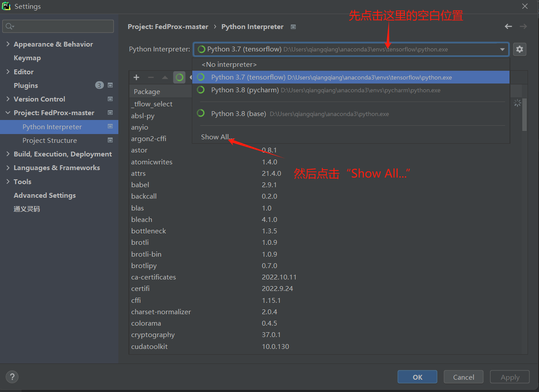Image resolution: width=539 pixels, height=392 pixels.
Task: Select the cudatoolkit package name
Action: click(x=149, y=346)
